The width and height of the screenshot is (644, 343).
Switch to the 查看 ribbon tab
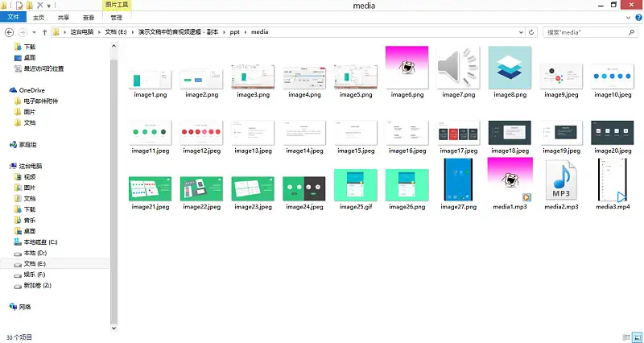pyautogui.click(x=89, y=18)
